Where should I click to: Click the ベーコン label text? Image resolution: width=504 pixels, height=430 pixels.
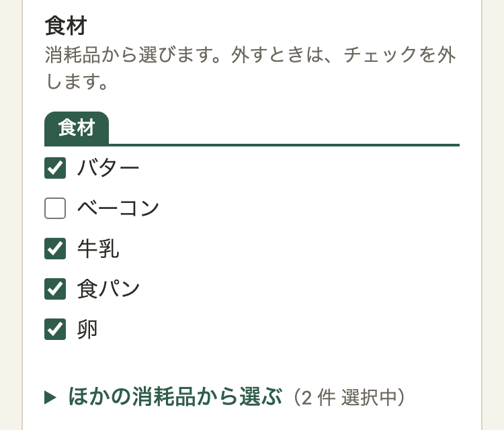(x=118, y=208)
